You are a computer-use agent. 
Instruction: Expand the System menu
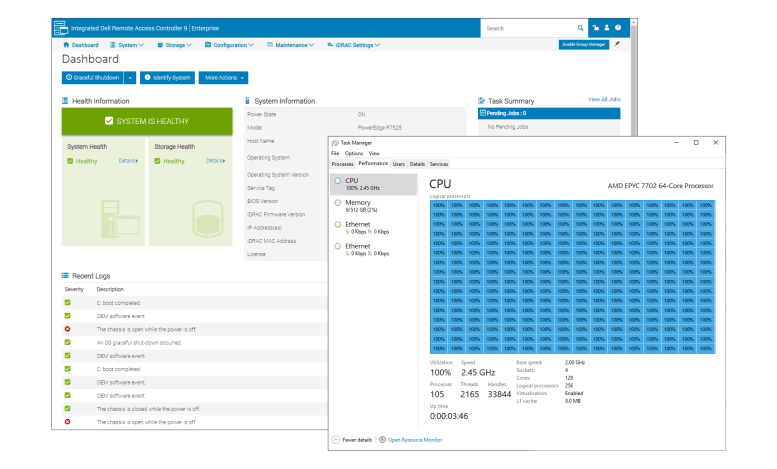[x=127, y=45]
